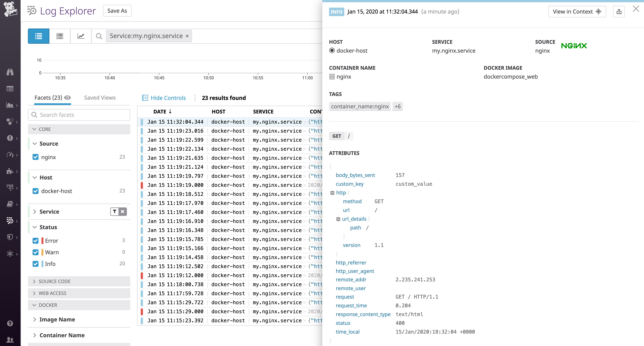This screenshot has height=346, width=644.
Task: Open the help question-mark menu
Action: 10,323
